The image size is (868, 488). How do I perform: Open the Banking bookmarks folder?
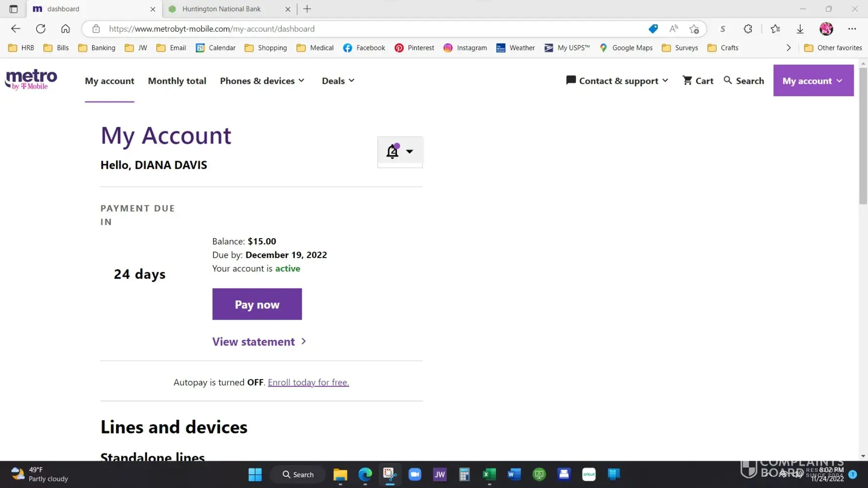tap(97, 48)
